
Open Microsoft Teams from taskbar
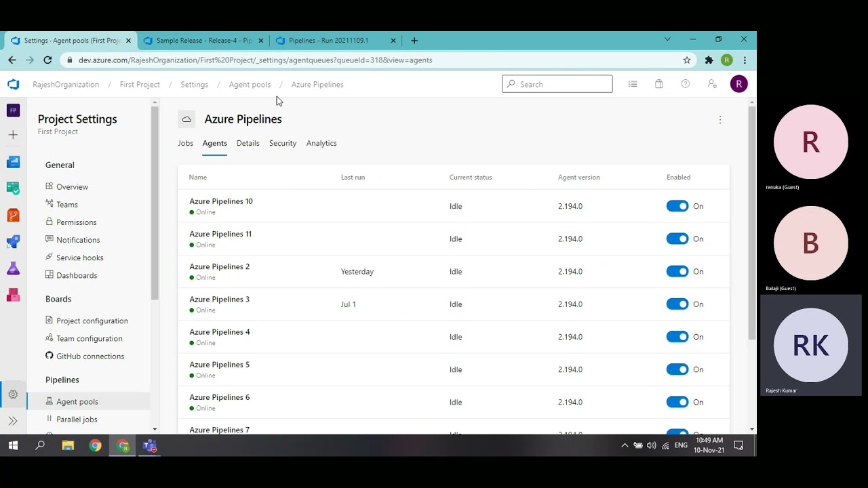click(150, 445)
